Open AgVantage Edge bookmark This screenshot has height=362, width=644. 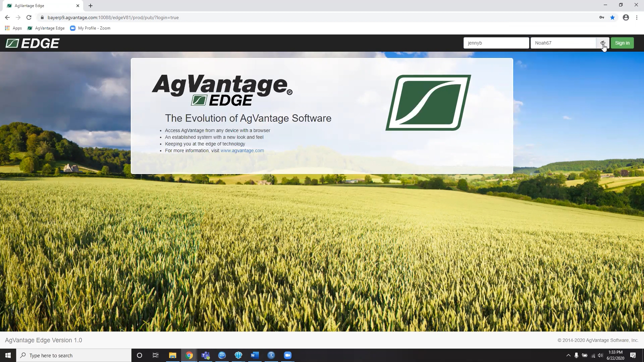[46, 28]
